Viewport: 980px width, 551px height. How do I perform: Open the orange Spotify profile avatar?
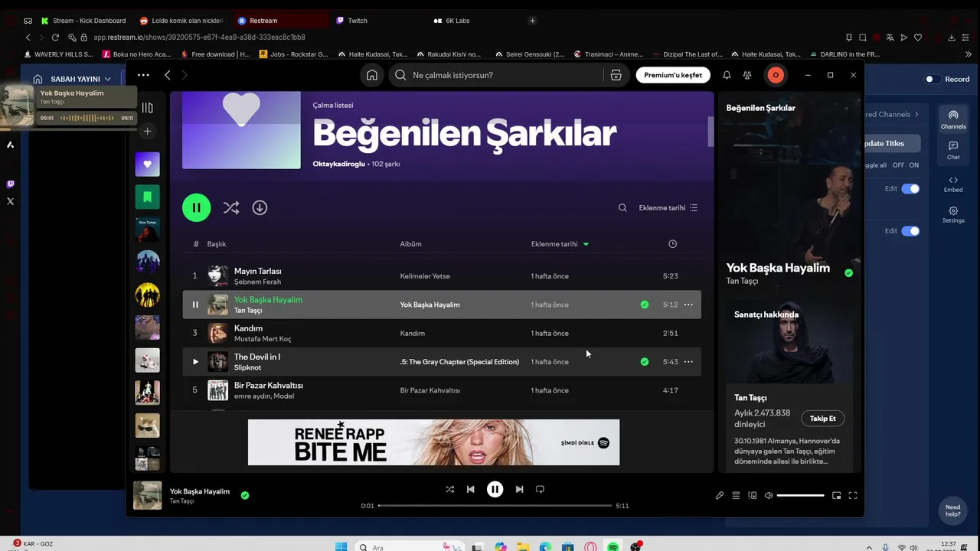coord(776,75)
